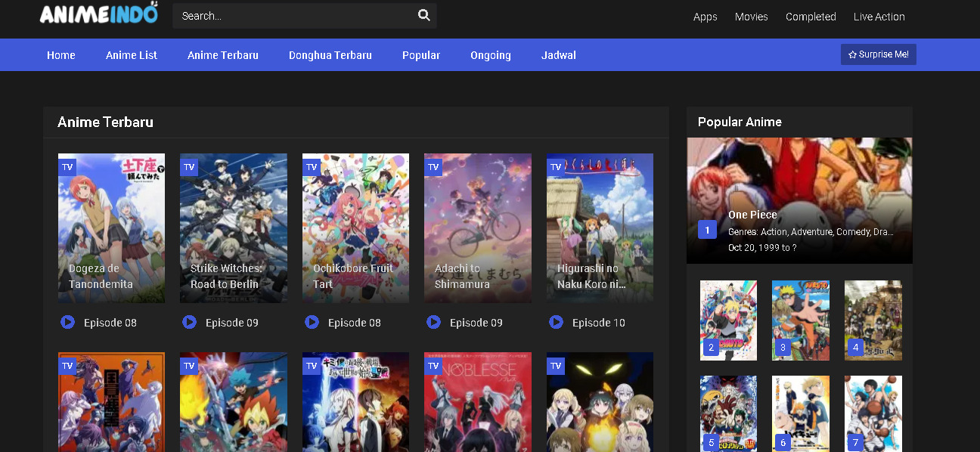Viewport: 980px width, 452px height.
Task: Click TV badge on Ochikobore Fruit Tart poster
Action: pos(312,167)
